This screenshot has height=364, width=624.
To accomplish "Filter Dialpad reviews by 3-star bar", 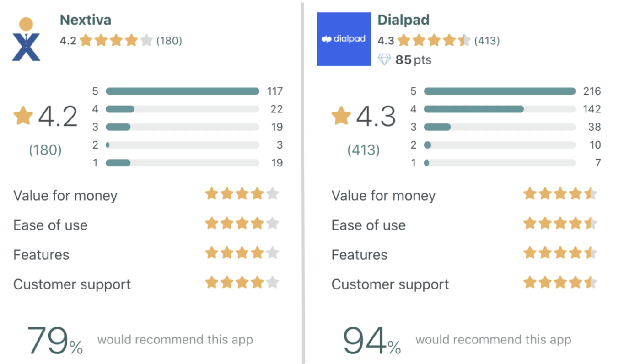I will (500, 127).
